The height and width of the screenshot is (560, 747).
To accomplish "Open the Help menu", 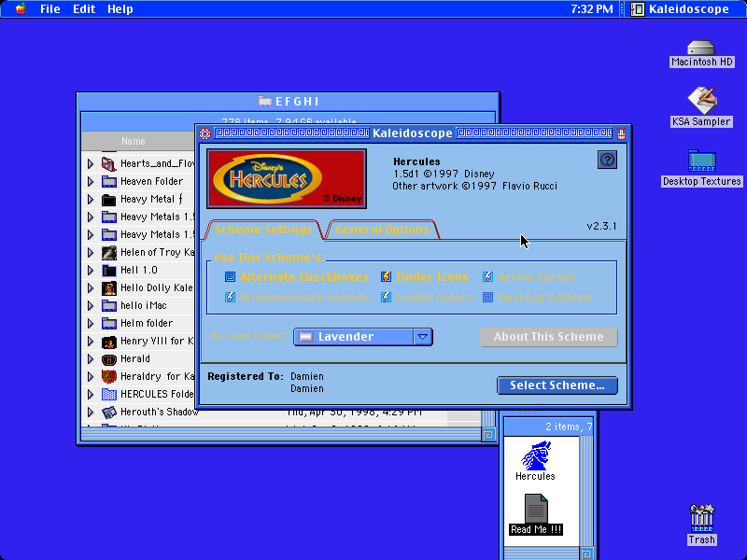I will pos(120,9).
